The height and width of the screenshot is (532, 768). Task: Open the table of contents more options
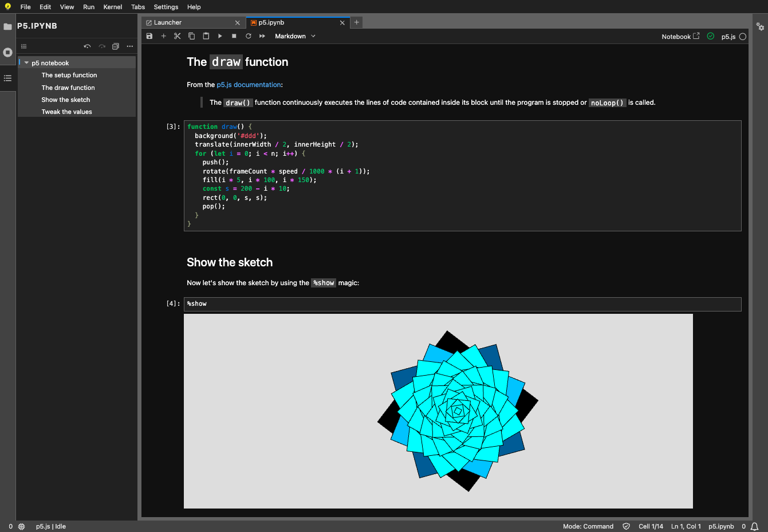click(130, 46)
